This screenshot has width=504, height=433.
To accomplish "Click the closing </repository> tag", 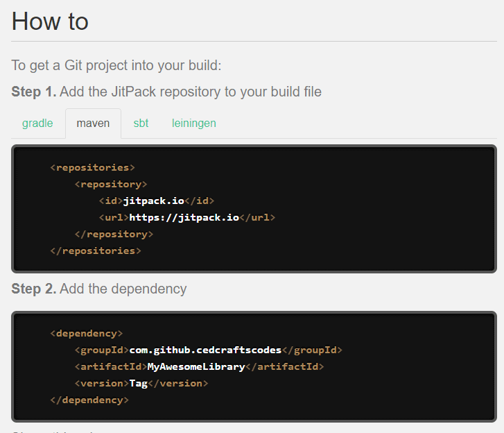I will (x=114, y=234).
